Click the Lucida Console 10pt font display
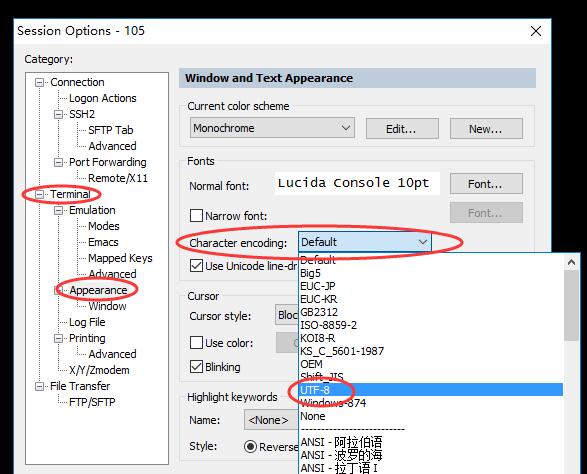Viewport: 587px width, 474px height. tap(357, 183)
